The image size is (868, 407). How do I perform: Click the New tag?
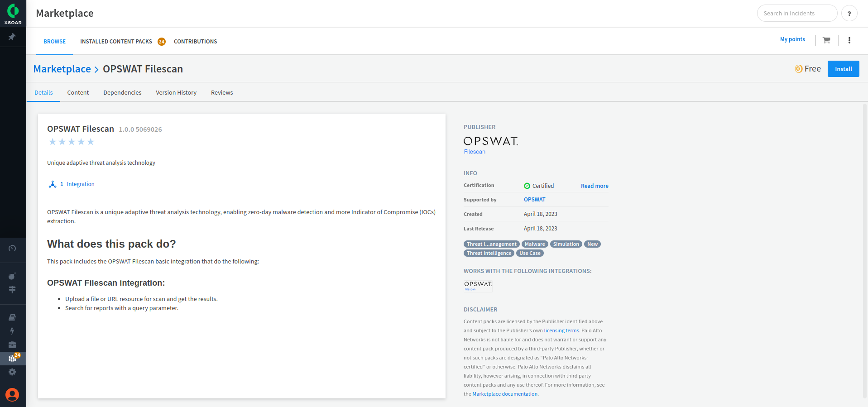[592, 244]
